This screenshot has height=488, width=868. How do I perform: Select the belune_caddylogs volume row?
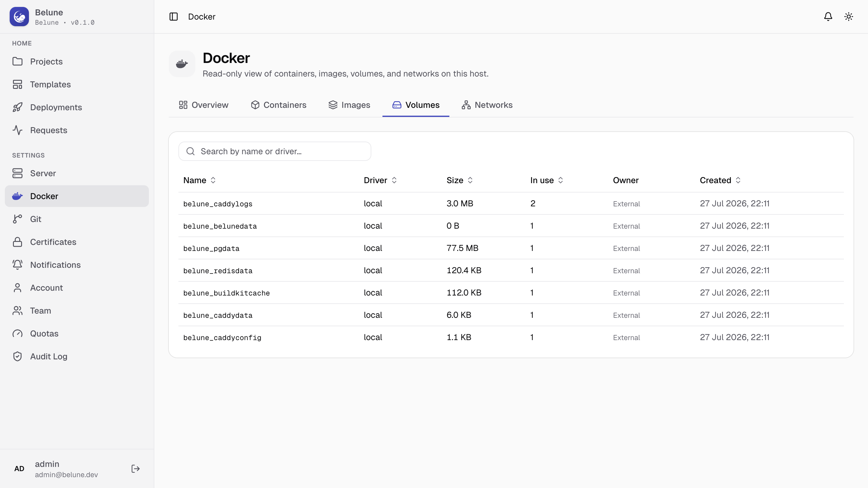click(x=511, y=203)
